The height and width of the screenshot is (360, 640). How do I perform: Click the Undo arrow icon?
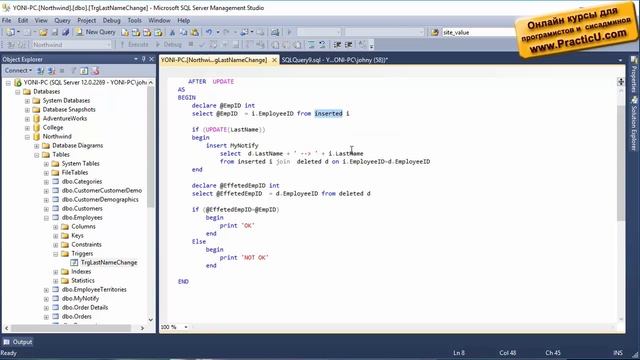[209, 32]
